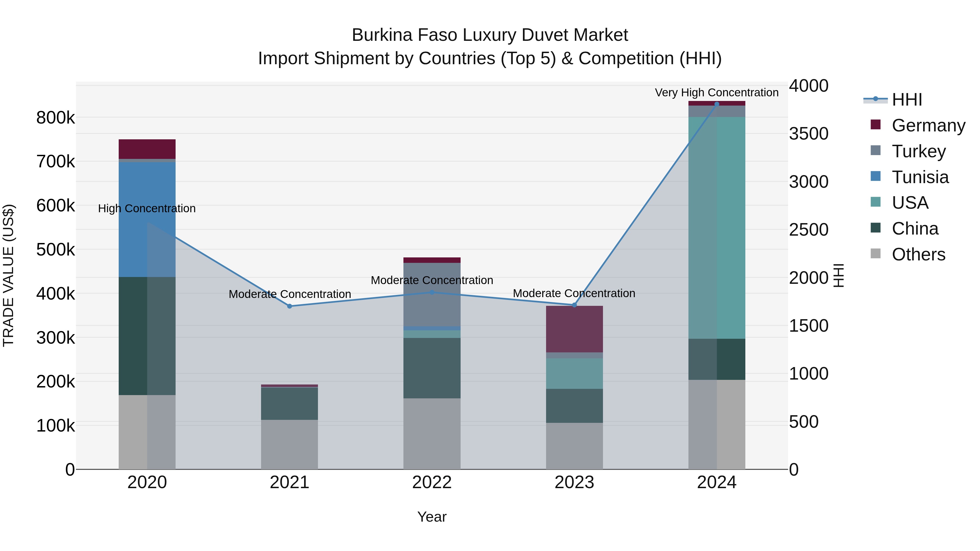
Task: Click the Tunisia segment in the 2020 bar
Action: pos(147,220)
